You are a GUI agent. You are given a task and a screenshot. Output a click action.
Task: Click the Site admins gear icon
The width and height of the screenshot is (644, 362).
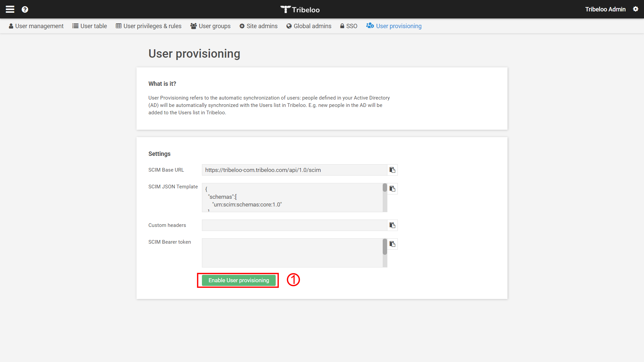click(x=241, y=25)
